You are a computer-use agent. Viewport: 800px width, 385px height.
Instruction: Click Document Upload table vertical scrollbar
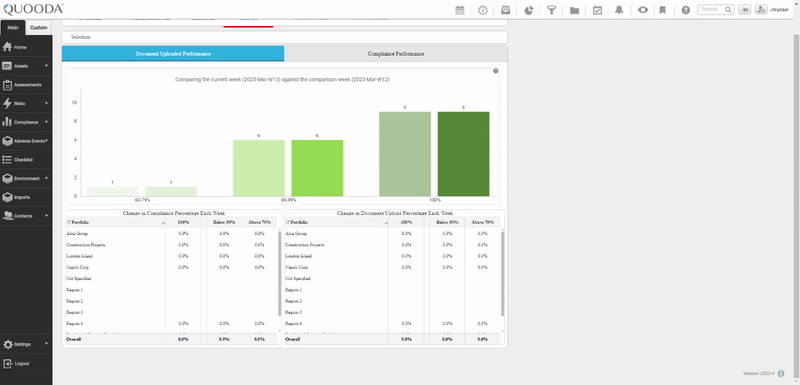click(503, 273)
